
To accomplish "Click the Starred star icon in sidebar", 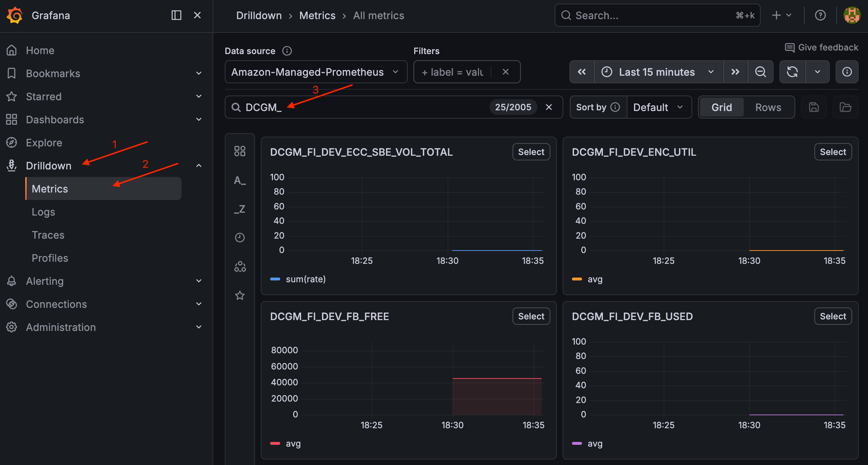I will [x=12, y=96].
